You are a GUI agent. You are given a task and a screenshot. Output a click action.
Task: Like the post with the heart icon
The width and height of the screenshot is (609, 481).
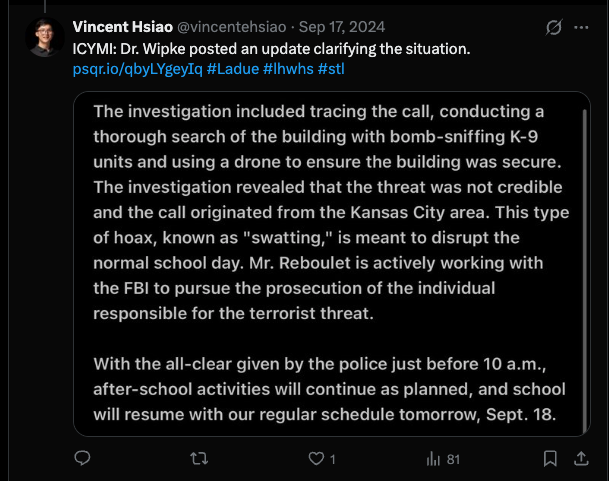pos(315,459)
